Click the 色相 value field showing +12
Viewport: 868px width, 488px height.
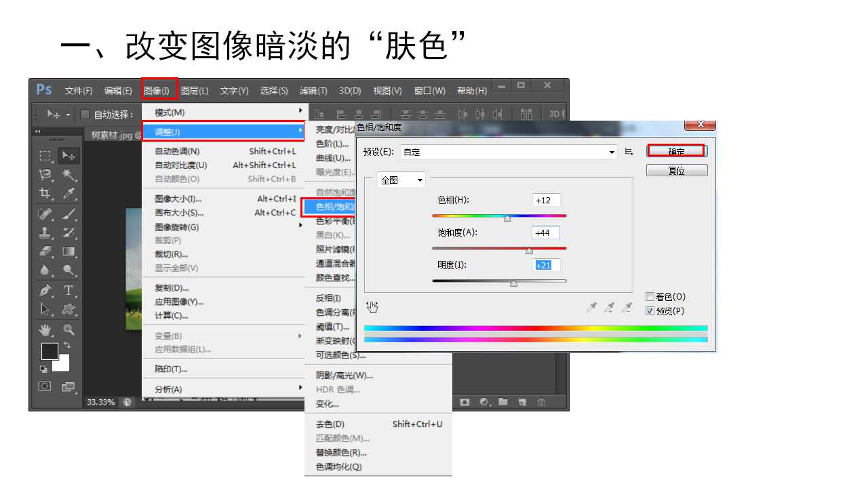546,201
